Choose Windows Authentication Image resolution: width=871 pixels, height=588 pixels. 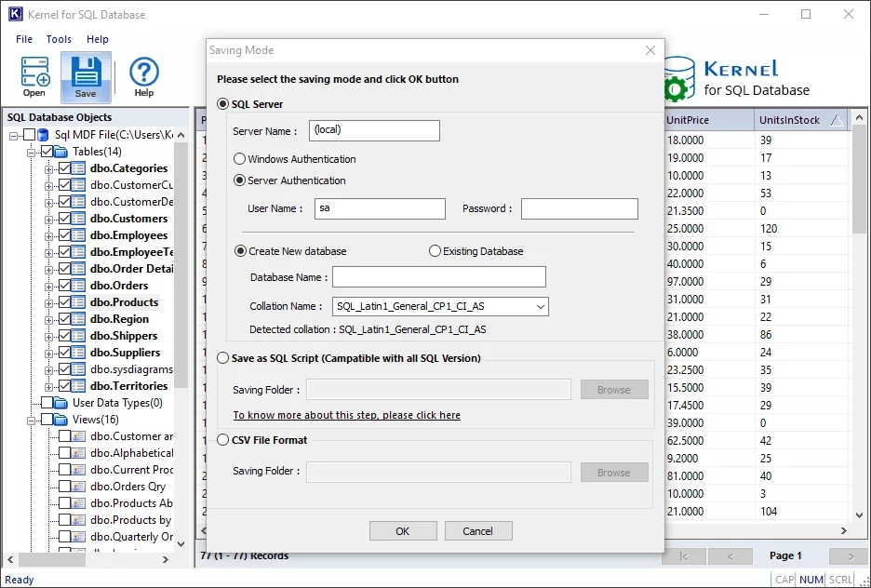tap(239, 159)
